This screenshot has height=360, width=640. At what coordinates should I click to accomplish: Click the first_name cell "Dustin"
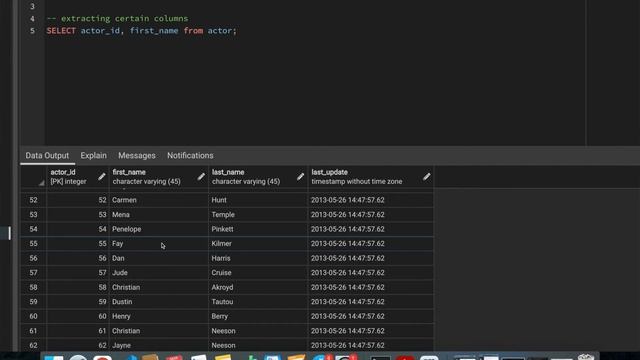click(x=159, y=302)
